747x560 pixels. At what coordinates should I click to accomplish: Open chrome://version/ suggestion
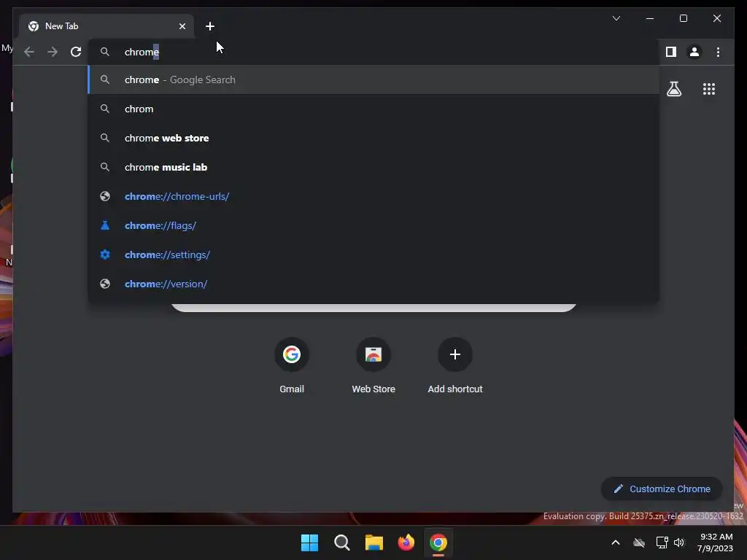pos(374,284)
